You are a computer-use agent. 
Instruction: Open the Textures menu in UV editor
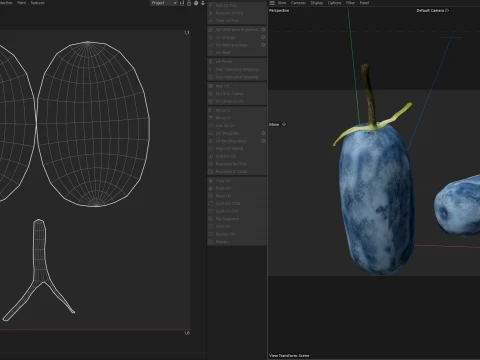point(37,3)
